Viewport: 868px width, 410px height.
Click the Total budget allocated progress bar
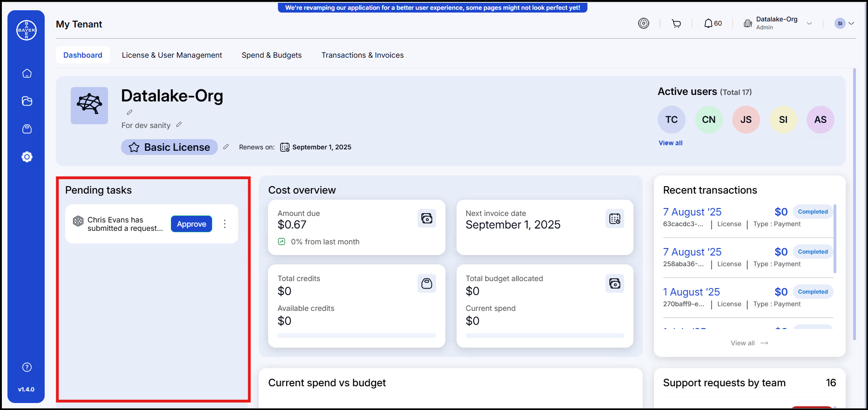click(x=545, y=336)
